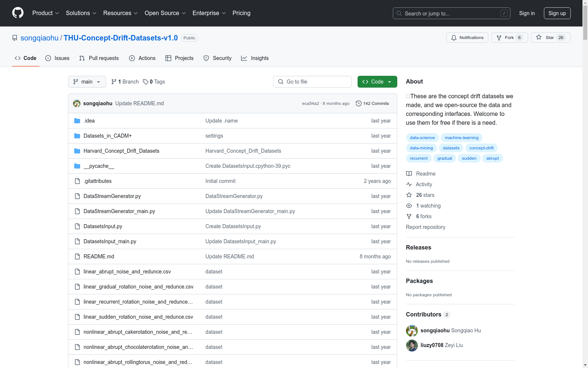Screen dimensions: 588x368
Task: Focus the Search or jump to field
Action: click(x=452, y=13)
